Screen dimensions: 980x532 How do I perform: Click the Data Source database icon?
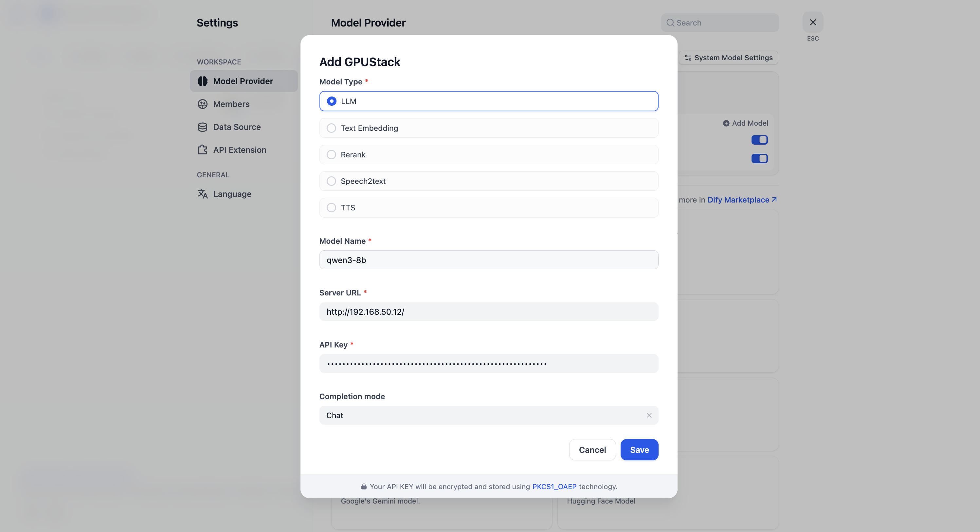pyautogui.click(x=202, y=127)
